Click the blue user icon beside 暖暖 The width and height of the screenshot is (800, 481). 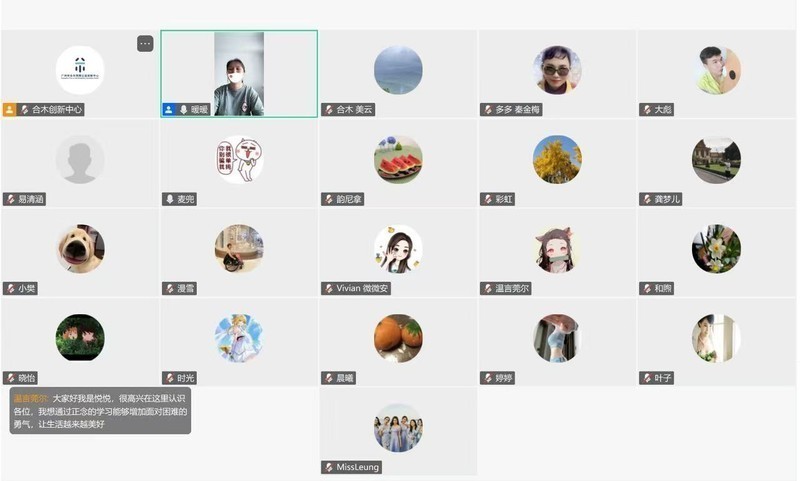(169, 109)
